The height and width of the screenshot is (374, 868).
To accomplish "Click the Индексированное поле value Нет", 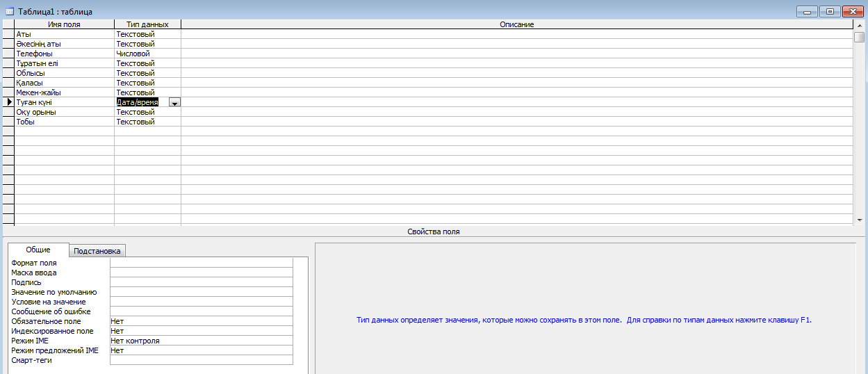I will click(201, 331).
